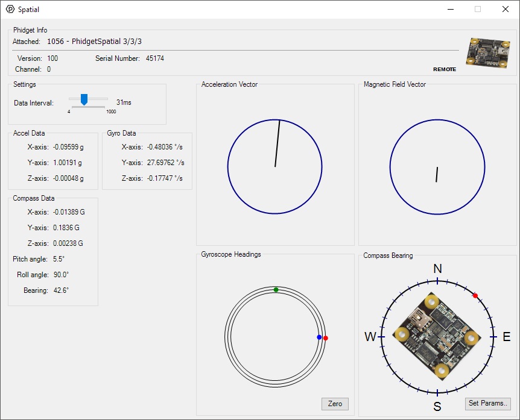
Task: Click the green dot in Gyroscope Headings
Action: (x=276, y=290)
